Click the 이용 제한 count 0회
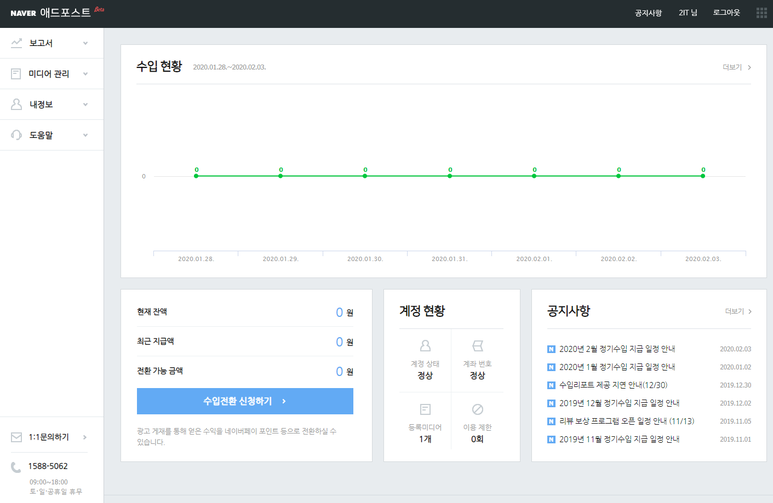 click(x=477, y=439)
